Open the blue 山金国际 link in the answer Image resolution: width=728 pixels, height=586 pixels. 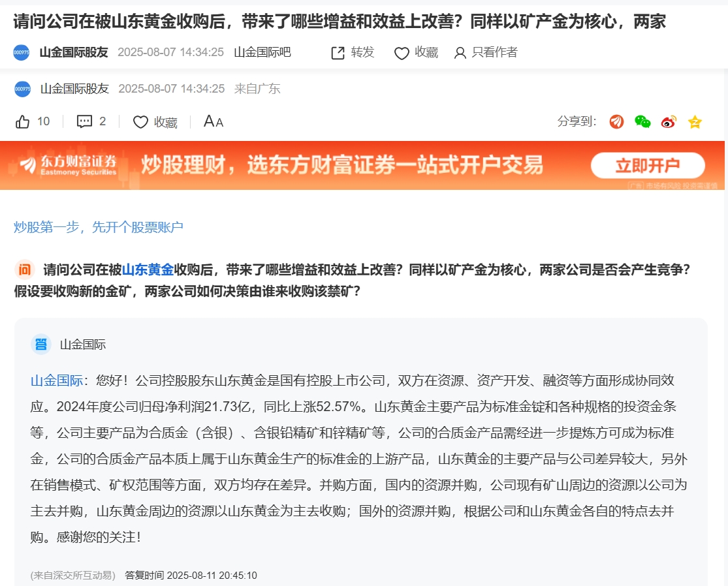57,380
